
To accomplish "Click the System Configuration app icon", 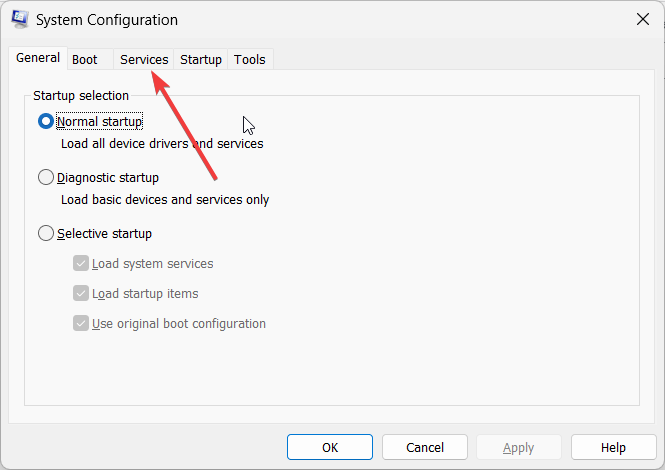I will pos(20,20).
